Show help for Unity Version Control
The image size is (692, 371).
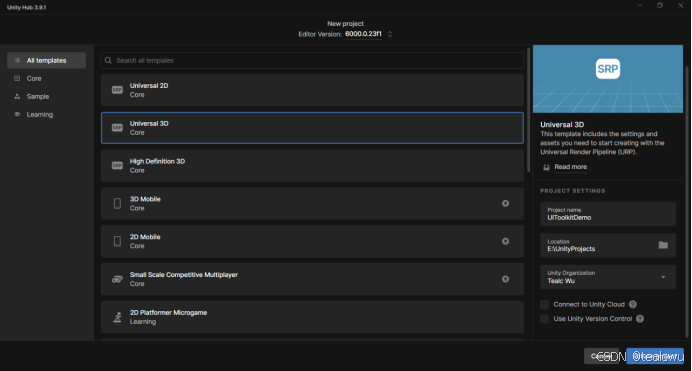(x=640, y=319)
